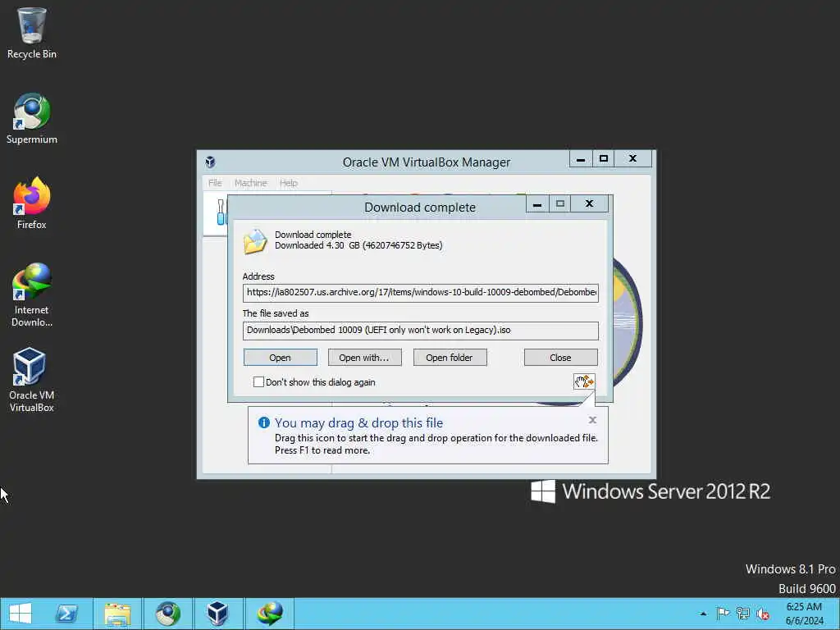This screenshot has width=840, height=630.
Task: Open the Start menu button
Action: [21, 614]
